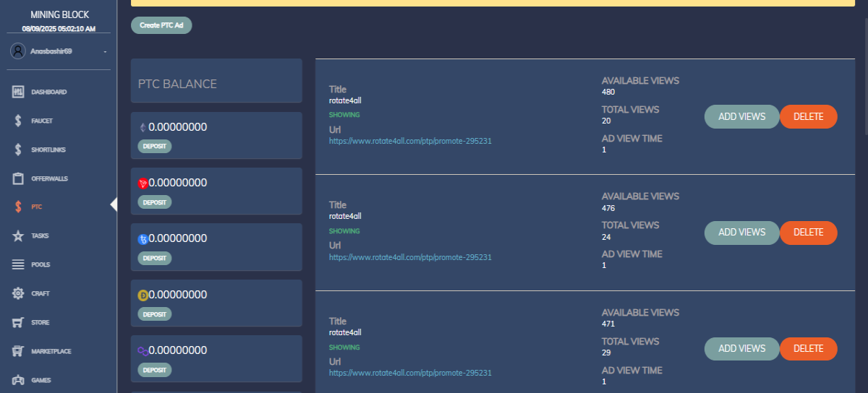Add views to ad with 471 available
The height and width of the screenshot is (393, 868).
(741, 349)
